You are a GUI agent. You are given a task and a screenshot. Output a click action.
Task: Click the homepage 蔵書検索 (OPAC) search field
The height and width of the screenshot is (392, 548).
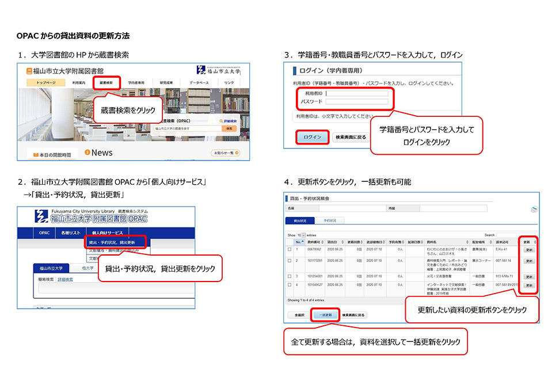188,128
